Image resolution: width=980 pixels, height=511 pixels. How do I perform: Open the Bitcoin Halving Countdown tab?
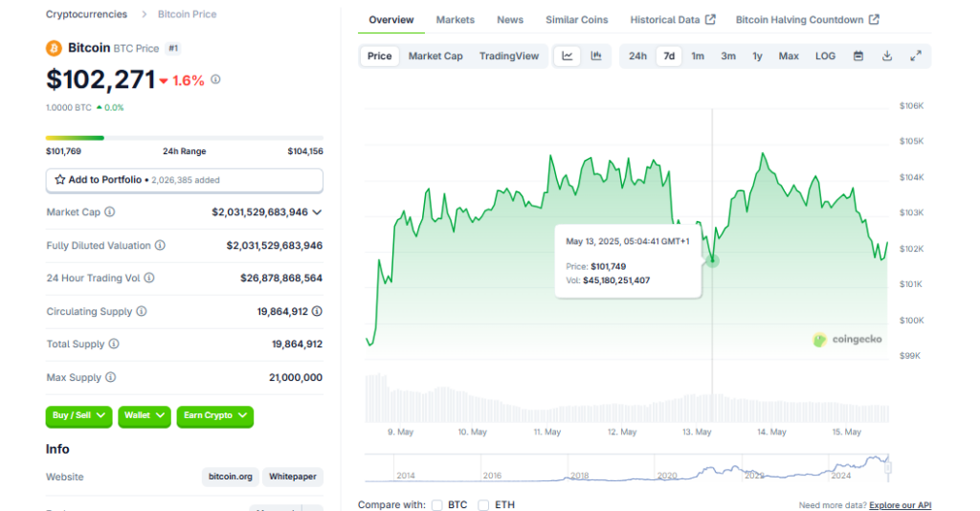tap(808, 19)
